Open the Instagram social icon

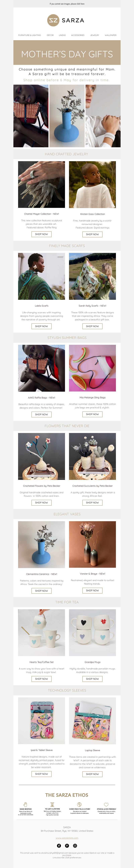click(x=75, y=845)
